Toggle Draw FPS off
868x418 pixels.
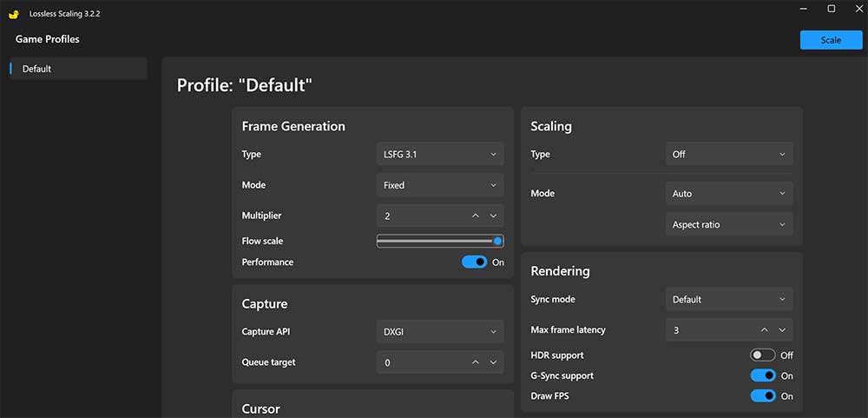point(763,396)
